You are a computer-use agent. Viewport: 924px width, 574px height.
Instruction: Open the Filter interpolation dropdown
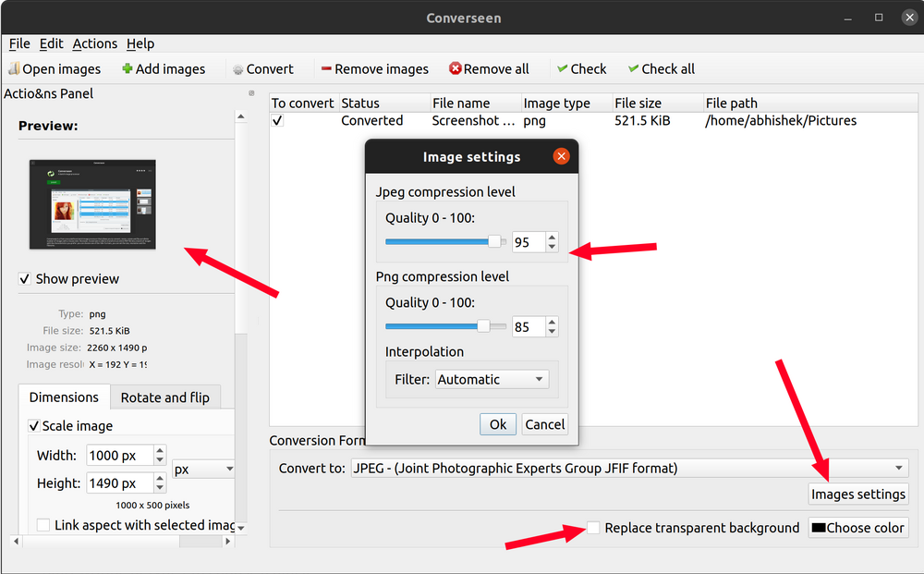492,379
